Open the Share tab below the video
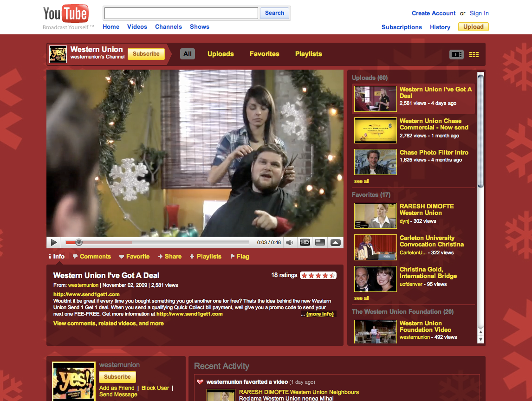The height and width of the screenshot is (401, 532). click(x=169, y=257)
